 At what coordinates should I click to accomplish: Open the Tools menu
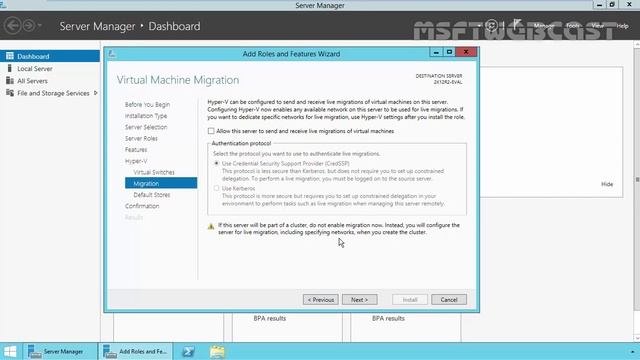573,26
